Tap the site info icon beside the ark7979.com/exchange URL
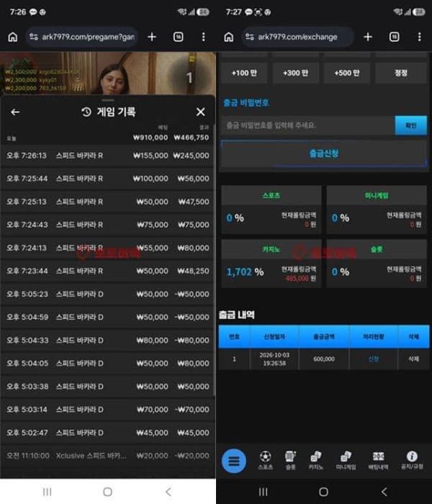Screen dimensions: 432x504 (x=250, y=37)
